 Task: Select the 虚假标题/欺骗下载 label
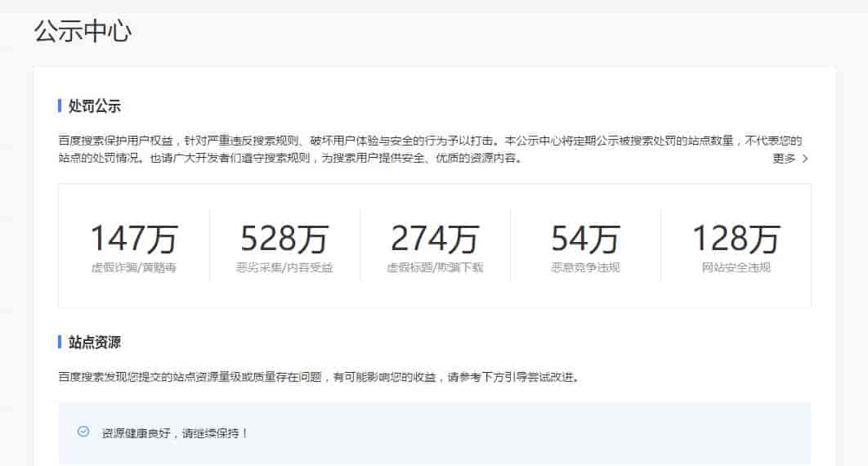[x=435, y=267]
